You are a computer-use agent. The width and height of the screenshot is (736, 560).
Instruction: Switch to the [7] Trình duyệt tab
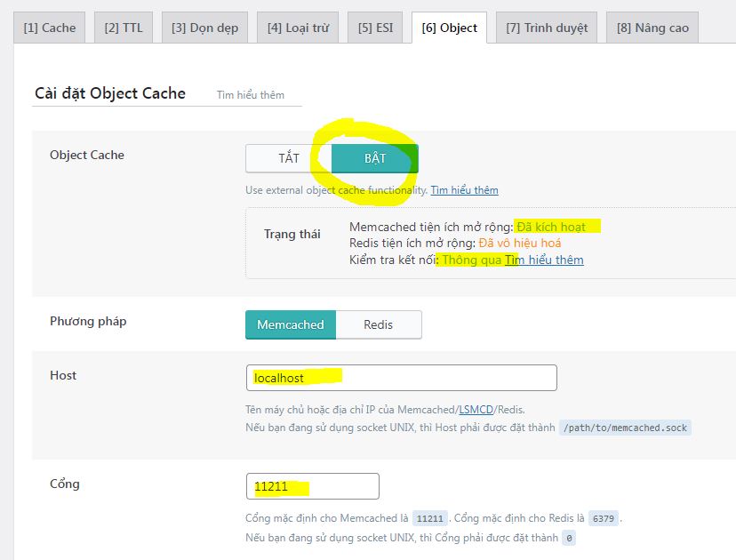(547, 28)
